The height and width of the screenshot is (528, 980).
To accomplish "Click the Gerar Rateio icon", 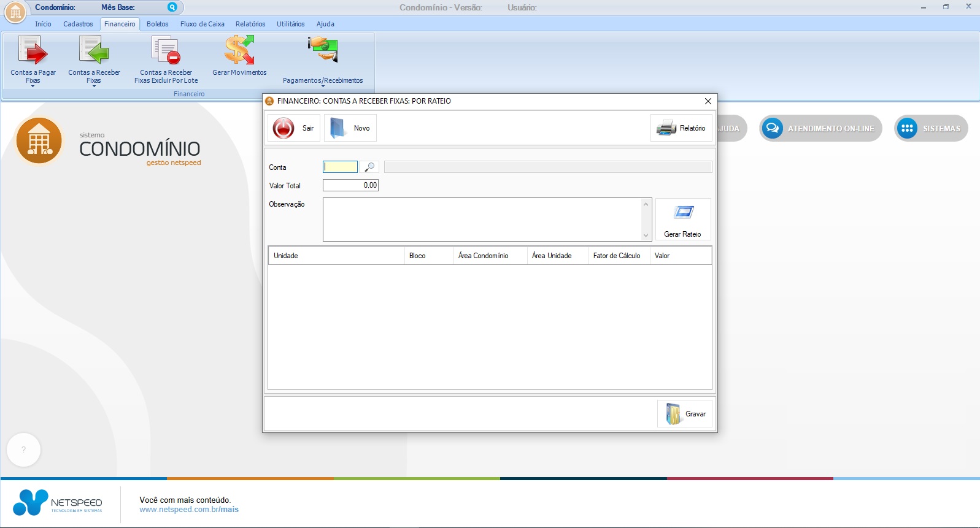I will coord(683,212).
